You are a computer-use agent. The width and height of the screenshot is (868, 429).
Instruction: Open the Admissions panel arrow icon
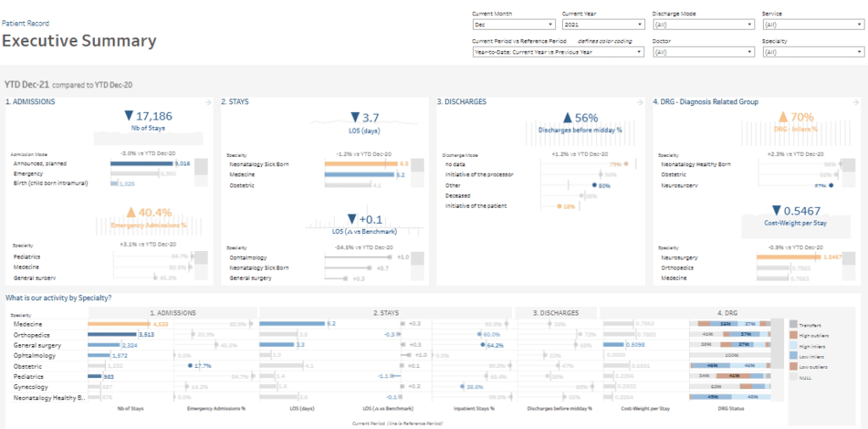[209, 103]
